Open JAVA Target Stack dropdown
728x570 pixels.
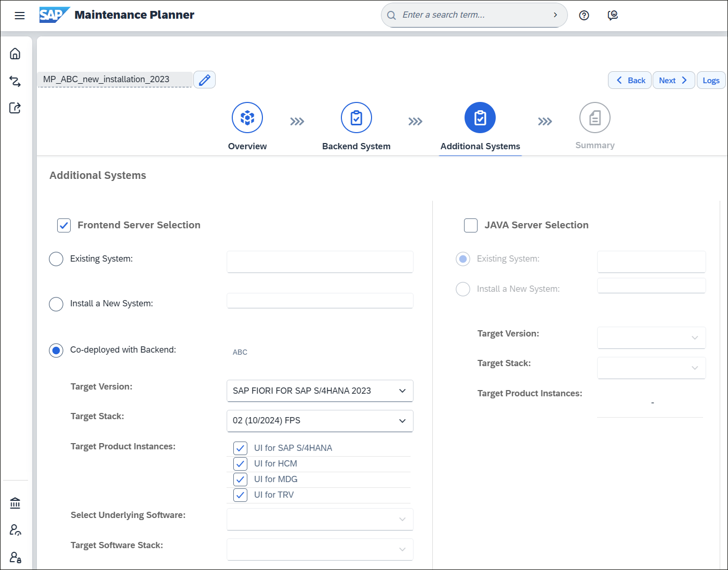click(652, 368)
